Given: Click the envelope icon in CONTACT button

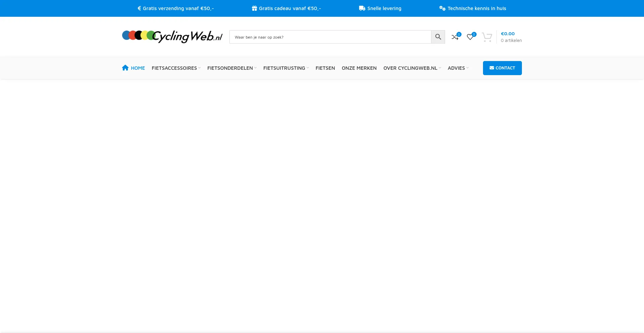Looking at the screenshot, I should coord(492,68).
